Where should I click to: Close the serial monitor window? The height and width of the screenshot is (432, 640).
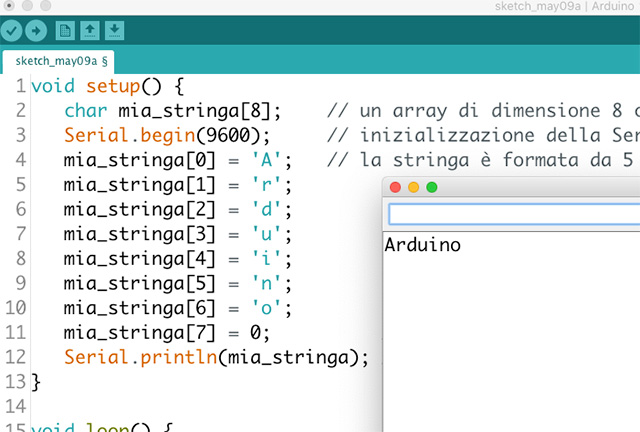395,187
